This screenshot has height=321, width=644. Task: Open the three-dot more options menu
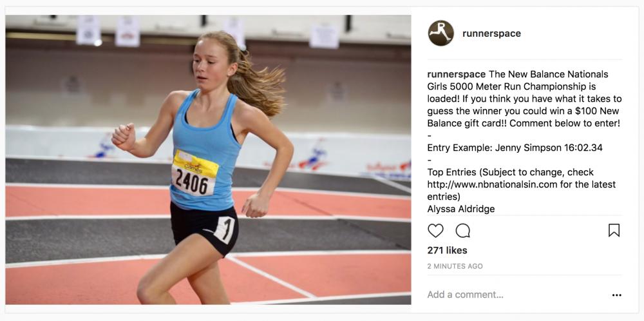(x=616, y=295)
